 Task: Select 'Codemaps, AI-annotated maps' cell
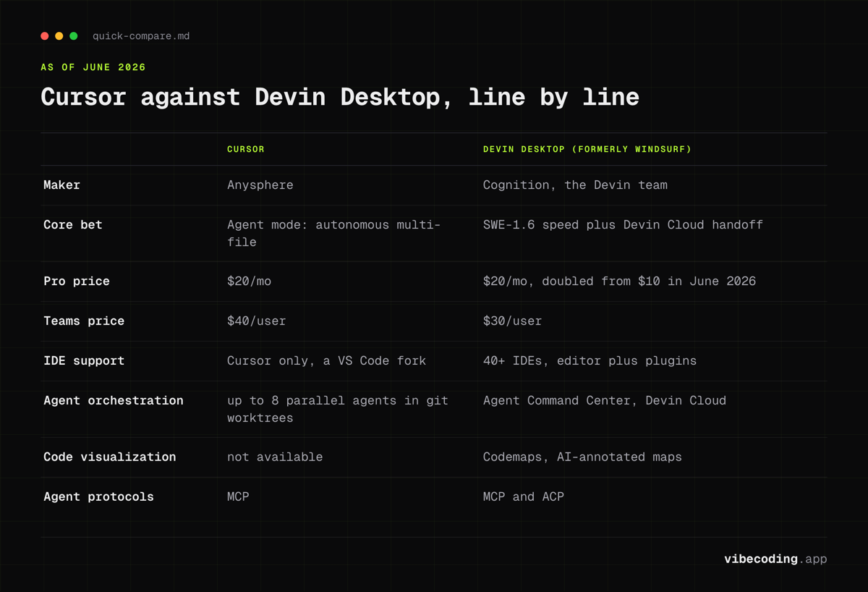[582, 457]
